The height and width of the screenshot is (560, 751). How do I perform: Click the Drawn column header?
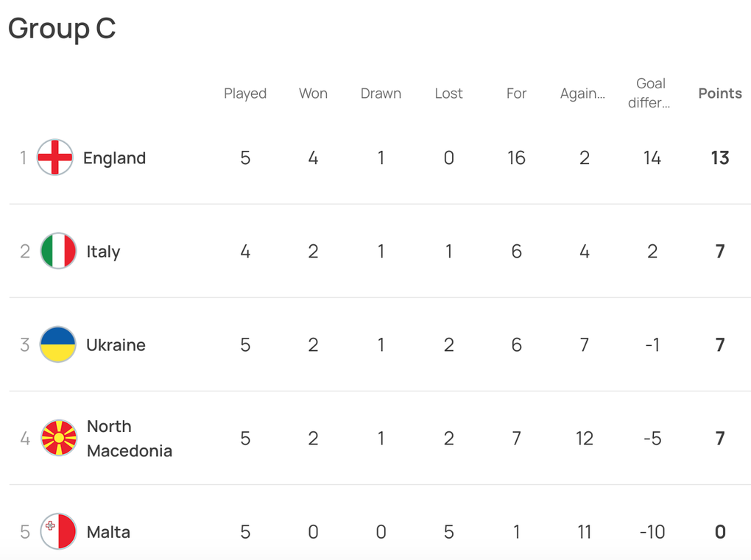(381, 93)
